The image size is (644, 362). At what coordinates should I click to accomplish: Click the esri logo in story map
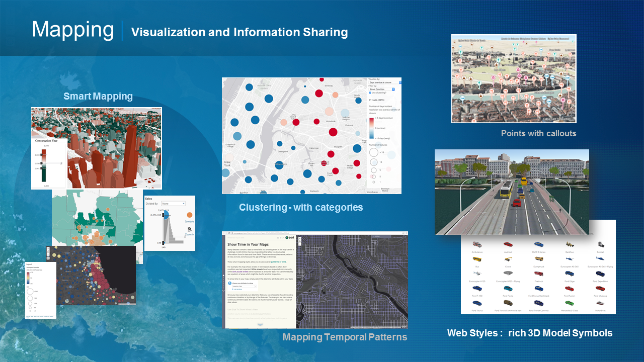(290, 237)
